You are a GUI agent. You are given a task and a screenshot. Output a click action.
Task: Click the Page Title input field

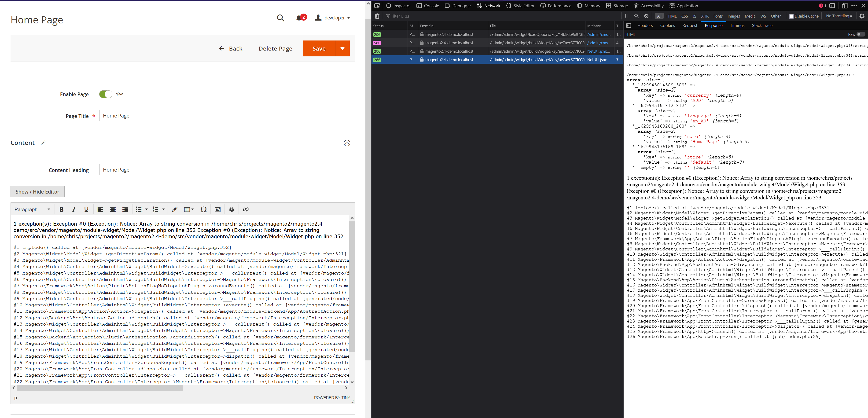pyautogui.click(x=182, y=116)
